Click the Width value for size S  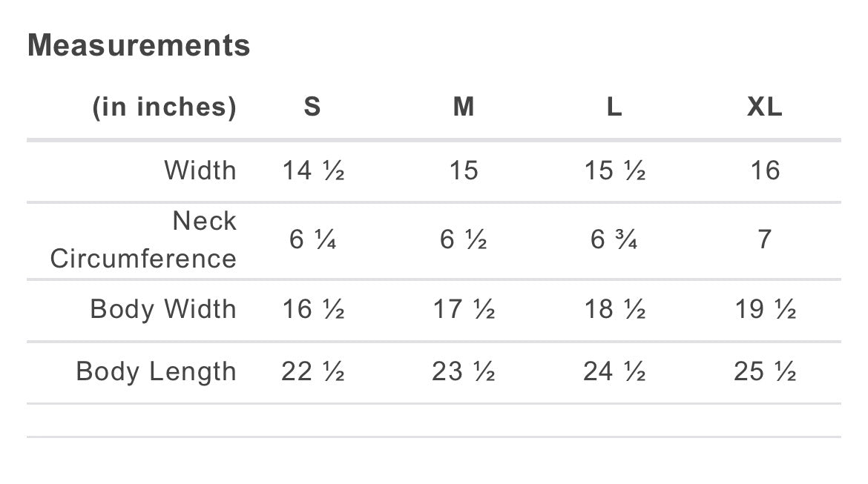(313, 171)
